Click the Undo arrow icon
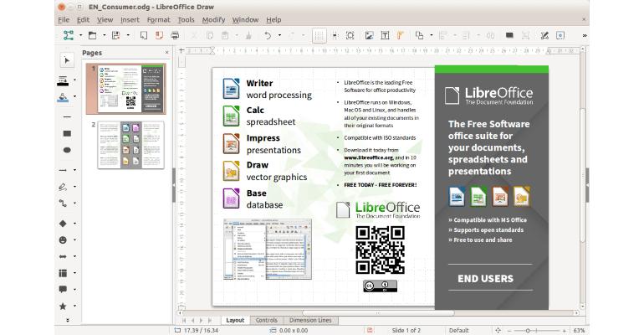The width and height of the screenshot is (644, 335). click(x=268, y=35)
